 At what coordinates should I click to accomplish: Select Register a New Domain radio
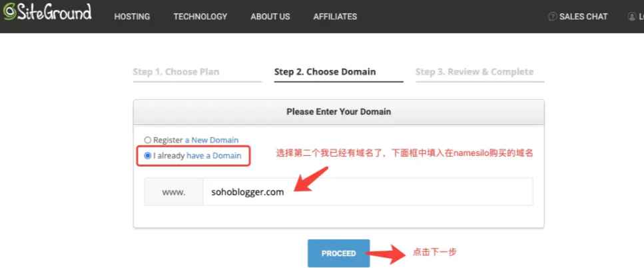[148, 140]
